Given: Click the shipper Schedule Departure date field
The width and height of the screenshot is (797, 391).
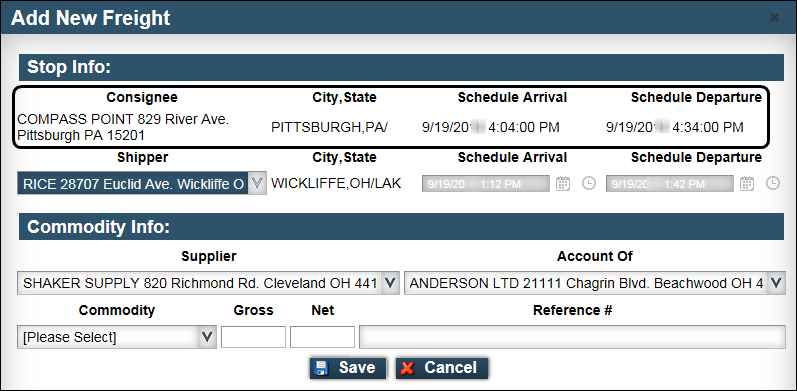Looking at the screenshot, I should point(669,184).
